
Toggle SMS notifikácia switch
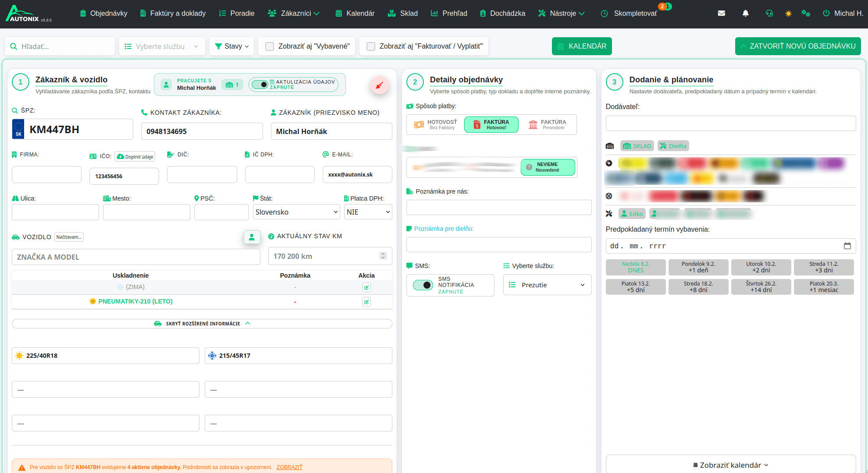click(423, 285)
